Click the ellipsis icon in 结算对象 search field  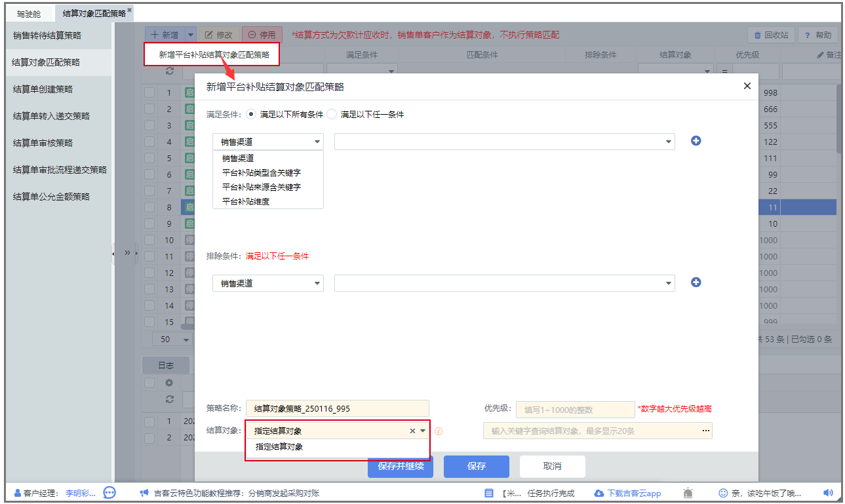tap(705, 431)
